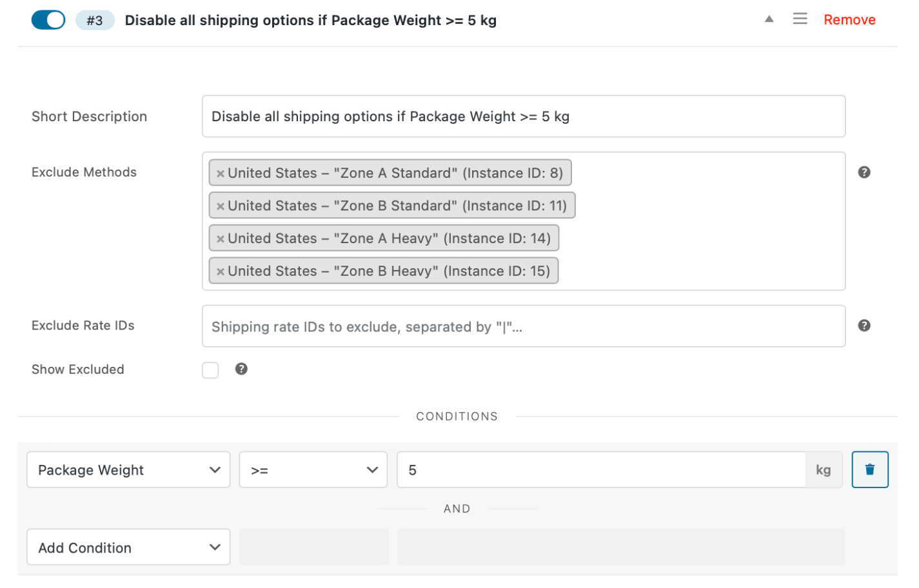Screen dimensions: 919x588
Task: Open the >= comparison operator dropdown
Action: pyautogui.click(x=313, y=469)
